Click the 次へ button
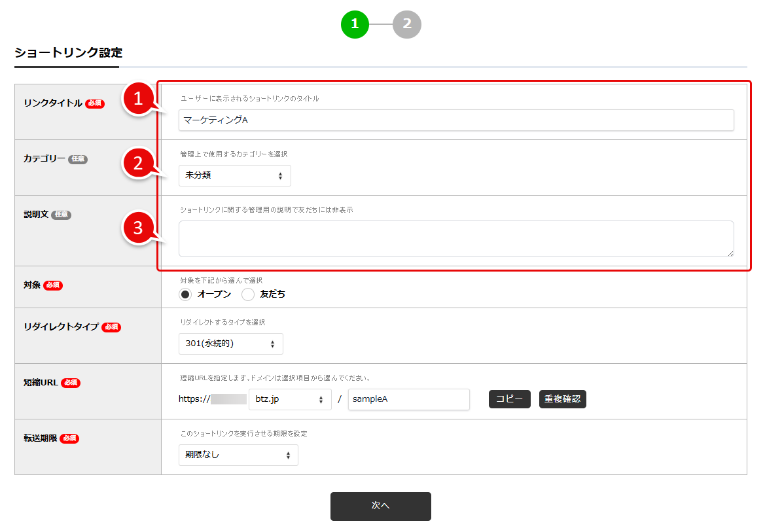 (x=380, y=506)
